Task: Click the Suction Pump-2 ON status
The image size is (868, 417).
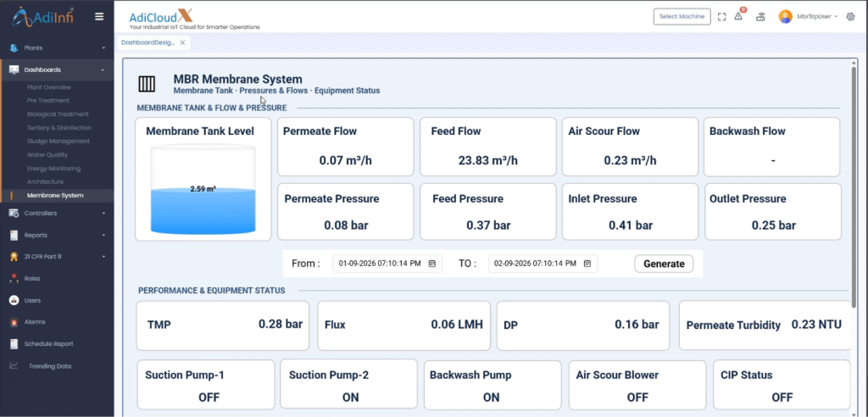Action: point(350,398)
